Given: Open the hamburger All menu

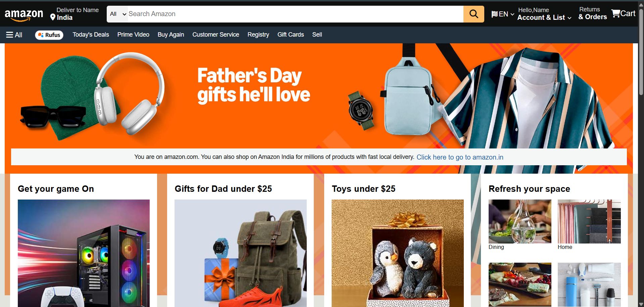Looking at the screenshot, I should pyautogui.click(x=14, y=35).
